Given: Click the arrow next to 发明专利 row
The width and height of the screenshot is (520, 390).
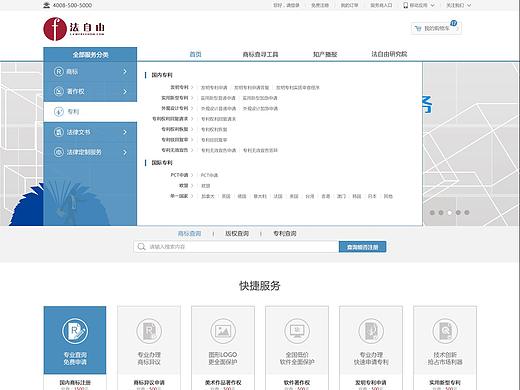Looking at the screenshot, I should 192,88.
